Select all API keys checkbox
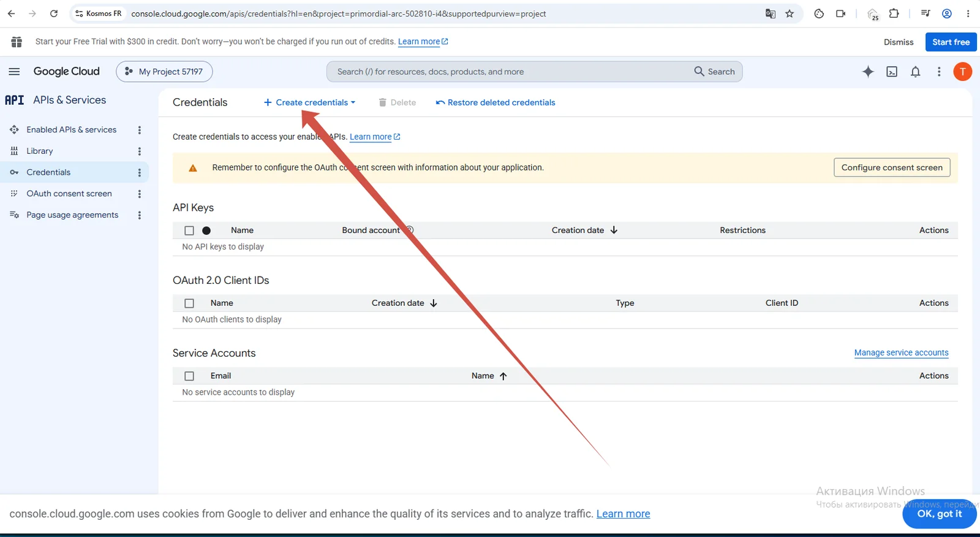The width and height of the screenshot is (980, 537). tap(189, 230)
